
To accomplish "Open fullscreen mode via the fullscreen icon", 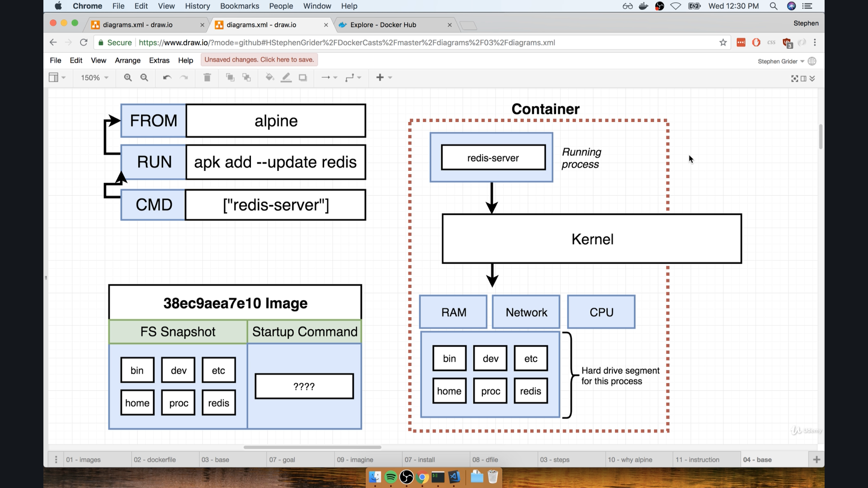I will (794, 78).
